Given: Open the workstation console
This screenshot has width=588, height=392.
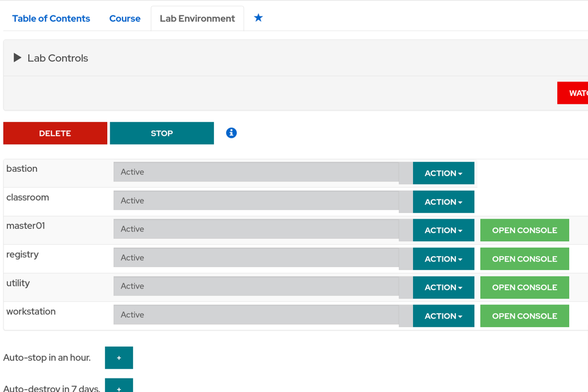Looking at the screenshot, I should [x=524, y=316].
